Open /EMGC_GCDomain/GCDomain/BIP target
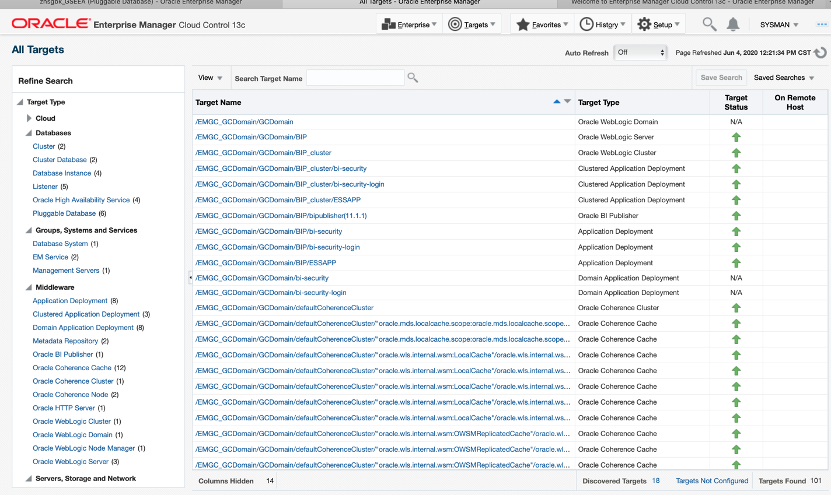Screen dimensions: 832x496 pos(251,137)
